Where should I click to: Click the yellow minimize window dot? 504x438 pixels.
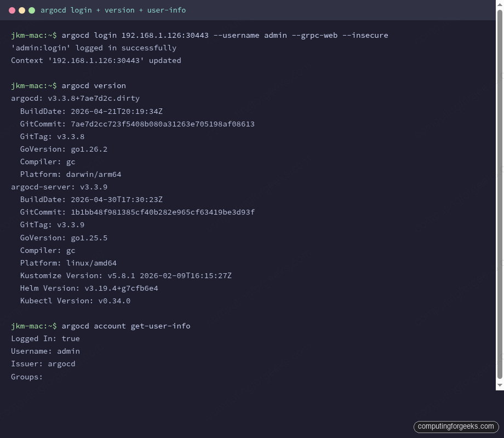22,10
